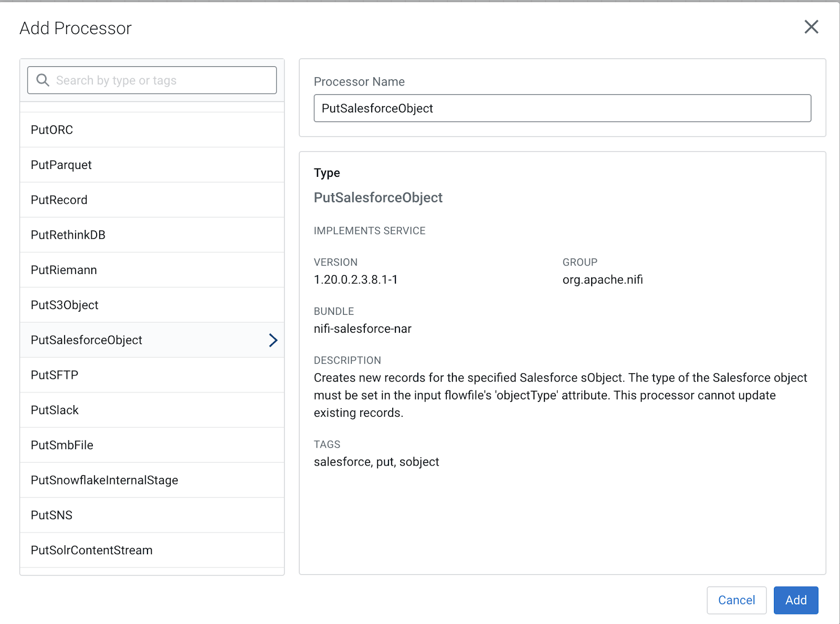Cancel adding the processor
Image resolution: width=840 pixels, height=624 pixels.
(737, 600)
